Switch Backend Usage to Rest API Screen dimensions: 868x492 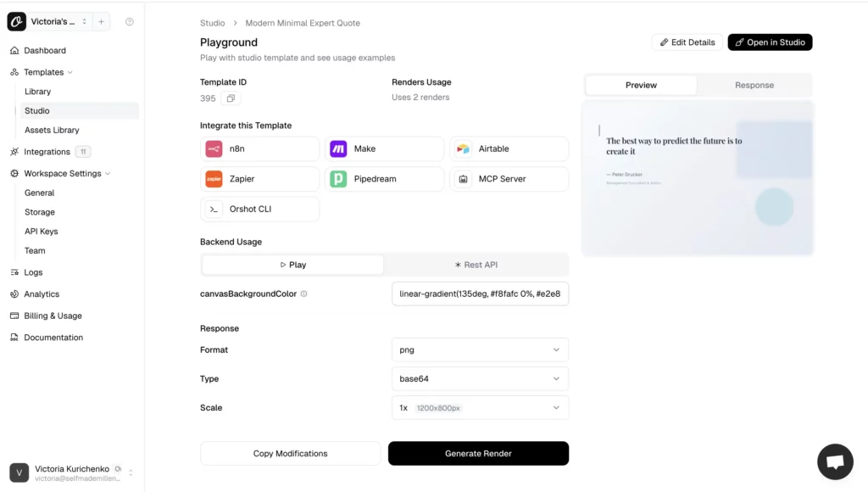(476, 264)
